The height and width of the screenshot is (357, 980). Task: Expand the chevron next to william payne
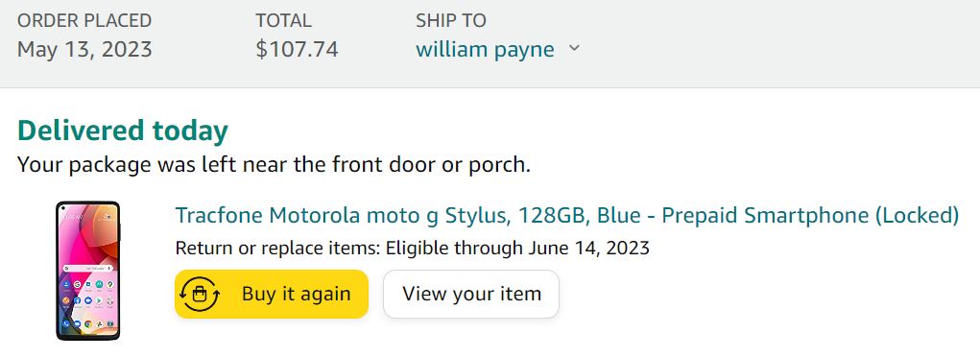(x=574, y=49)
